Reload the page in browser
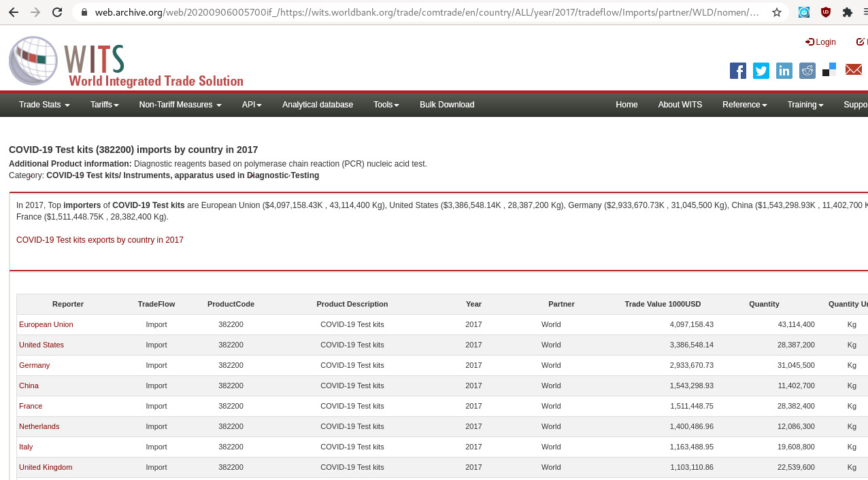The image size is (868, 480). click(57, 12)
